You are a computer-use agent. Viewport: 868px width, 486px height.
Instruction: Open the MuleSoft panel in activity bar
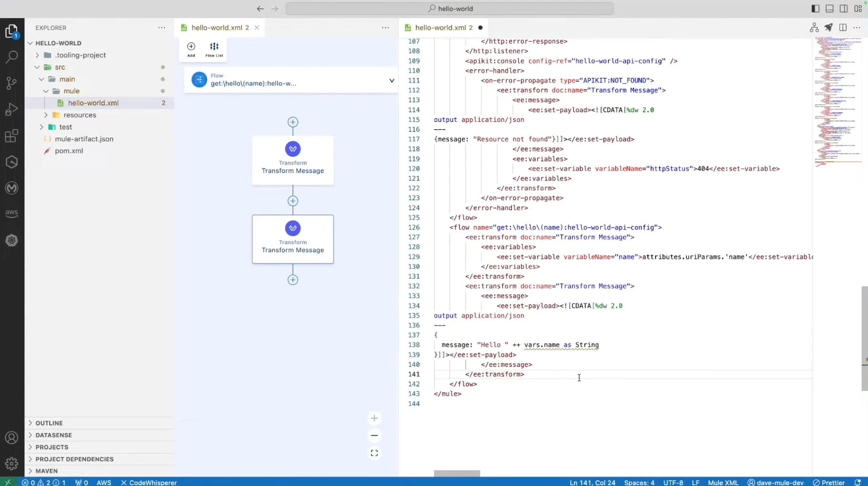pyautogui.click(x=11, y=188)
